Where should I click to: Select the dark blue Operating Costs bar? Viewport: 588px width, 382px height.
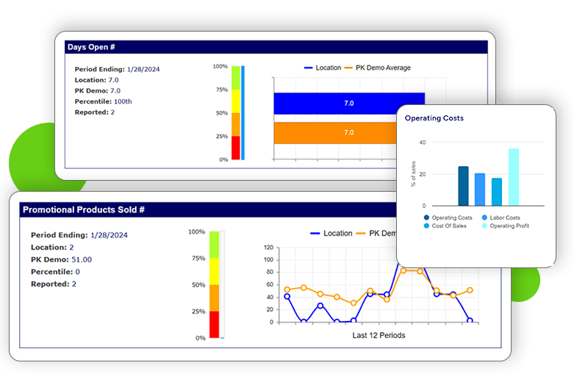coord(463,186)
